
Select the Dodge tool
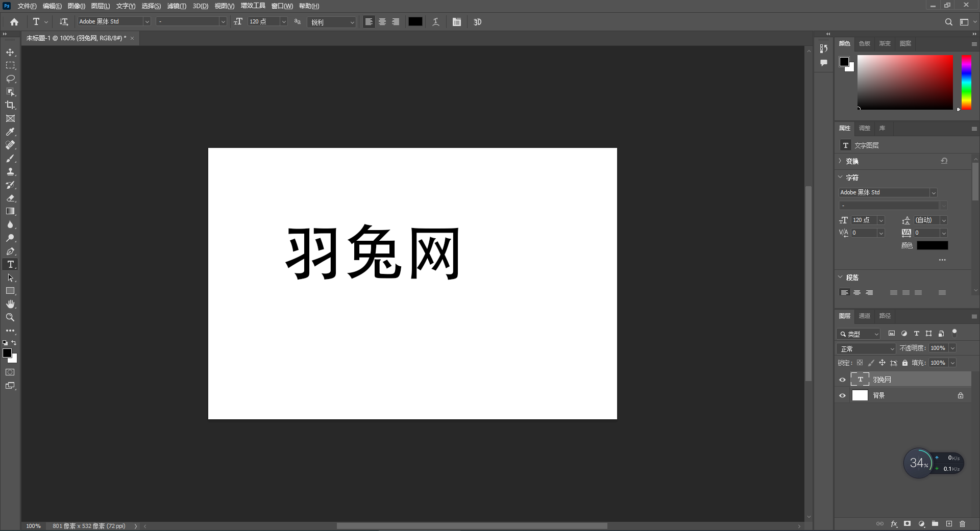(10, 238)
